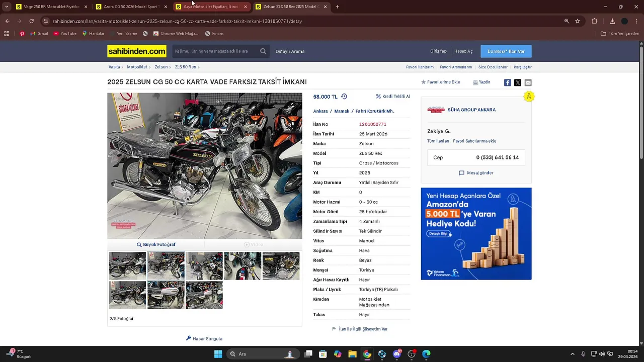
Task: Open Chrome three-dot menu
Action: [636, 21]
